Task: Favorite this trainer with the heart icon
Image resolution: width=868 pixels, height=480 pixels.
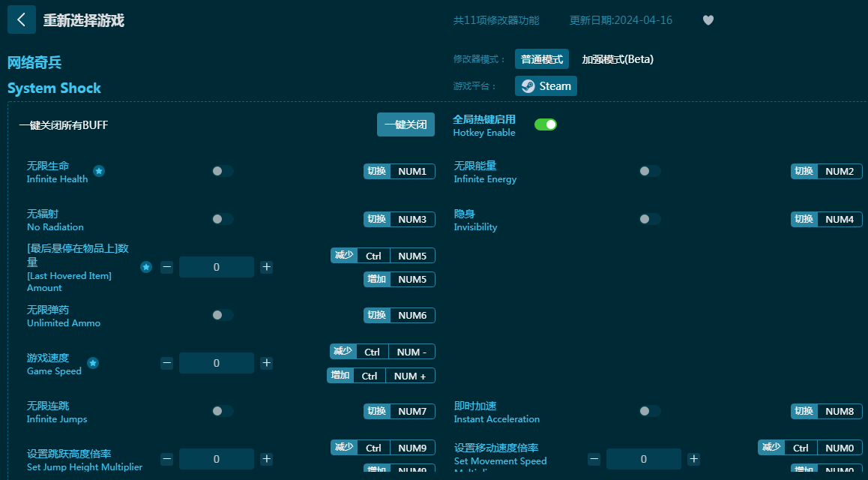Action: click(x=708, y=20)
